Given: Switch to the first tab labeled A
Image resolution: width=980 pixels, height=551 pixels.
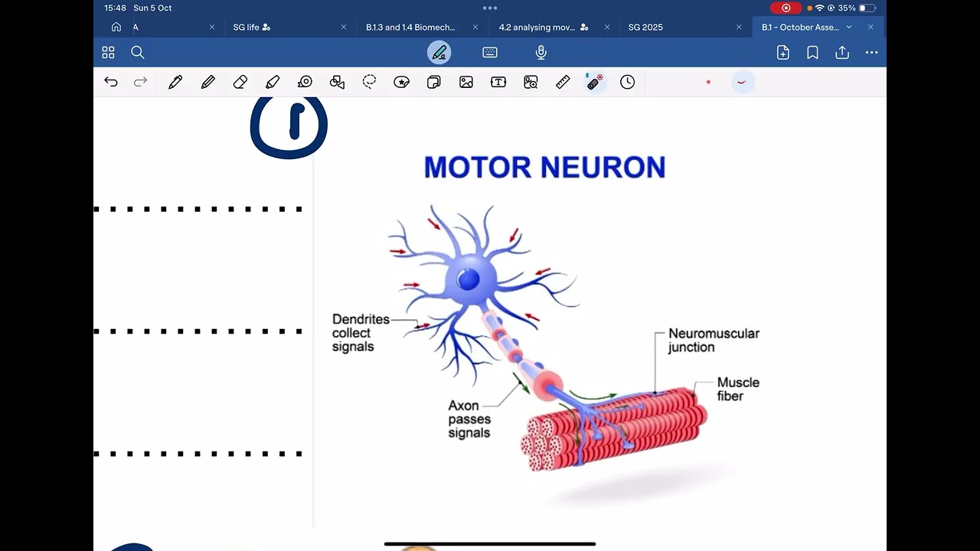Looking at the screenshot, I should pyautogui.click(x=136, y=27).
